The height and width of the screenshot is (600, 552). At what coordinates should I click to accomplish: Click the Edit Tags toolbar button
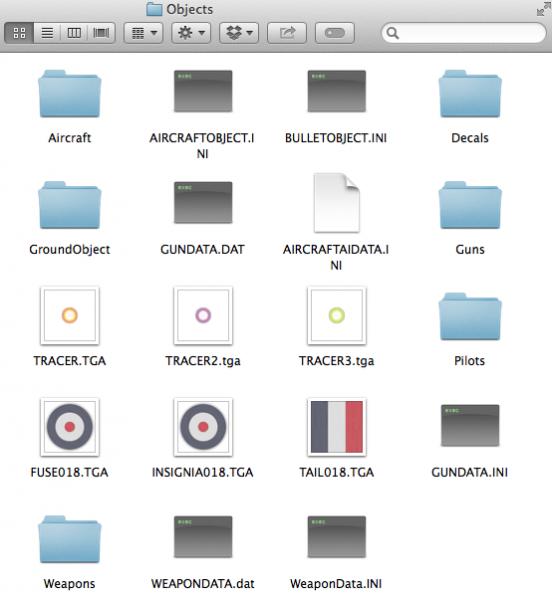tap(334, 33)
